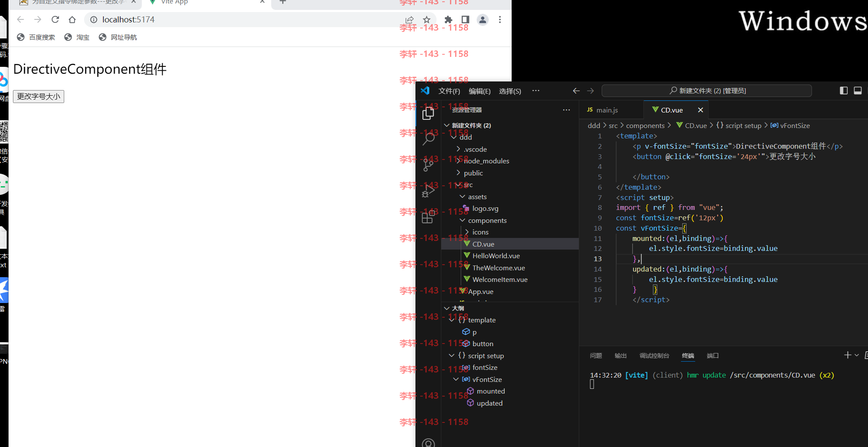Open Explorer more actions ellipsis
The height and width of the screenshot is (447, 868).
(566, 110)
